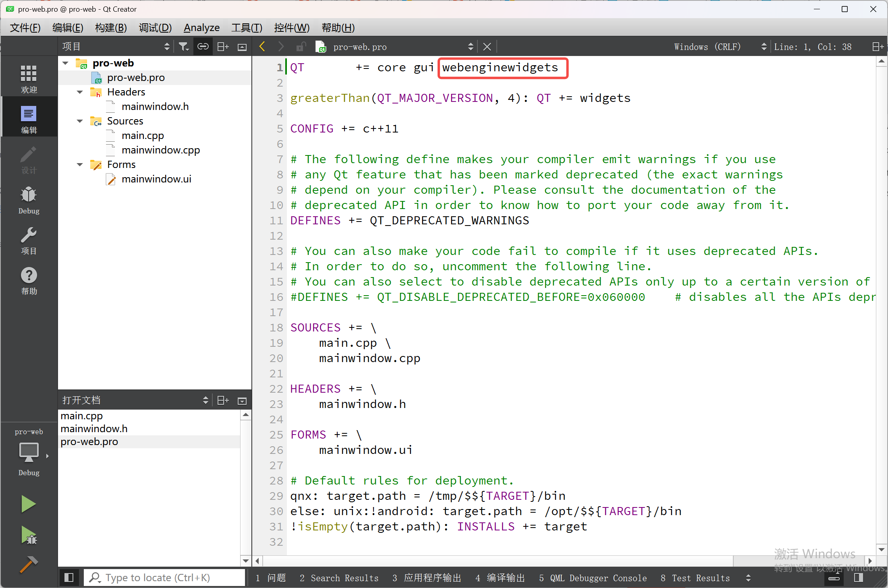Open the 控件(W) menu
888x588 pixels.
pyautogui.click(x=292, y=28)
